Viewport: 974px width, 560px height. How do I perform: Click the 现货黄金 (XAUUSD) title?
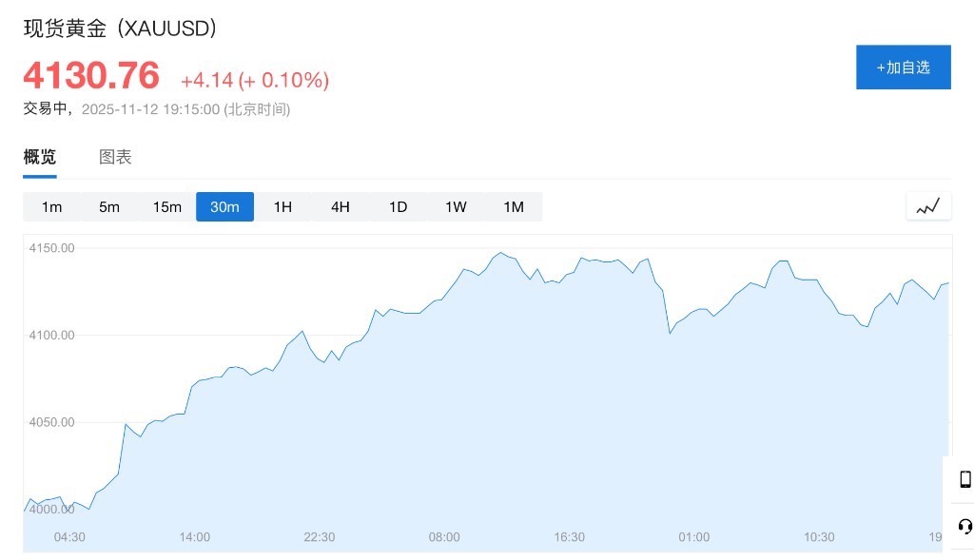(x=121, y=29)
